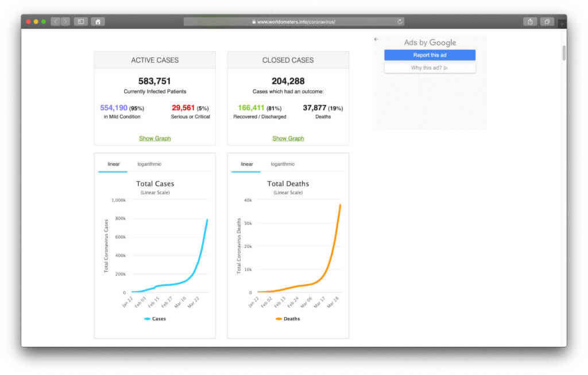Expand Show Graph under Active Cases

[155, 138]
